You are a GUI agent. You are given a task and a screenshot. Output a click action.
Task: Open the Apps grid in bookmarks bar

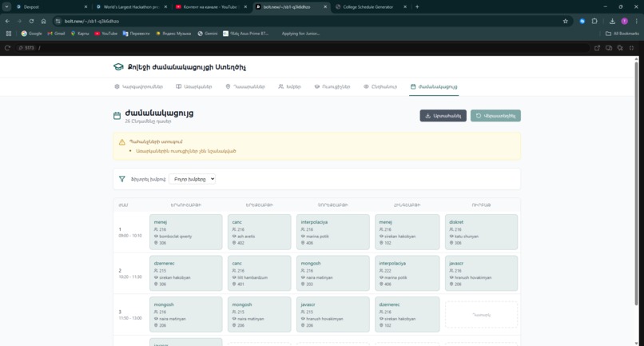[9, 34]
